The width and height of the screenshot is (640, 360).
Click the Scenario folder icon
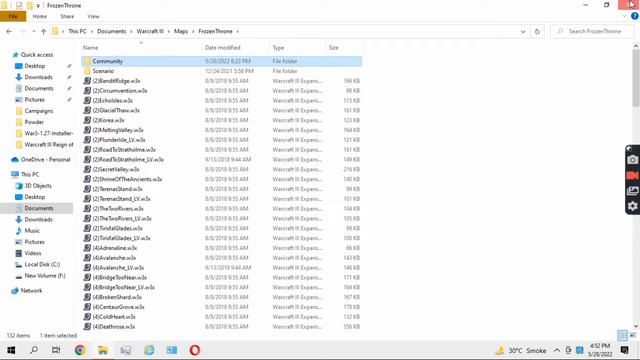pos(87,71)
